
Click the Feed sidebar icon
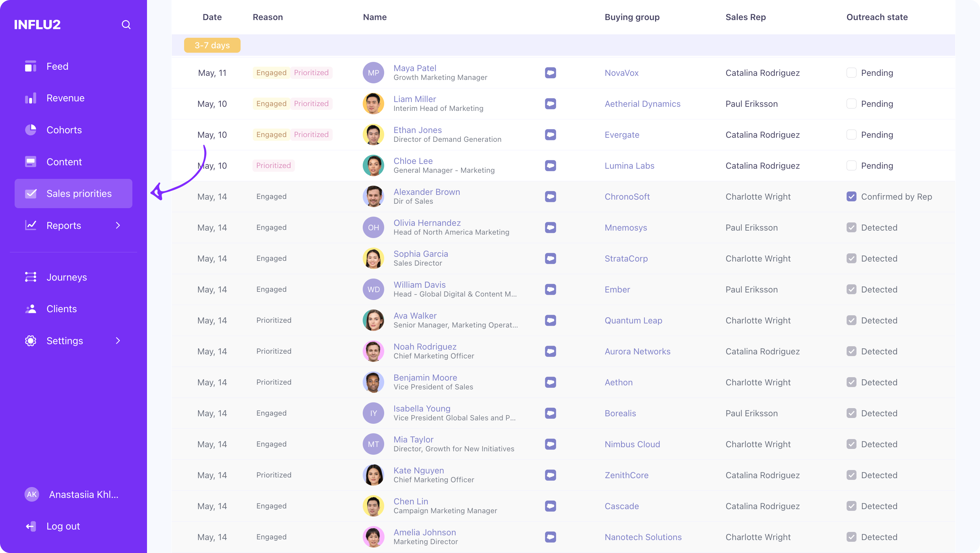point(30,66)
